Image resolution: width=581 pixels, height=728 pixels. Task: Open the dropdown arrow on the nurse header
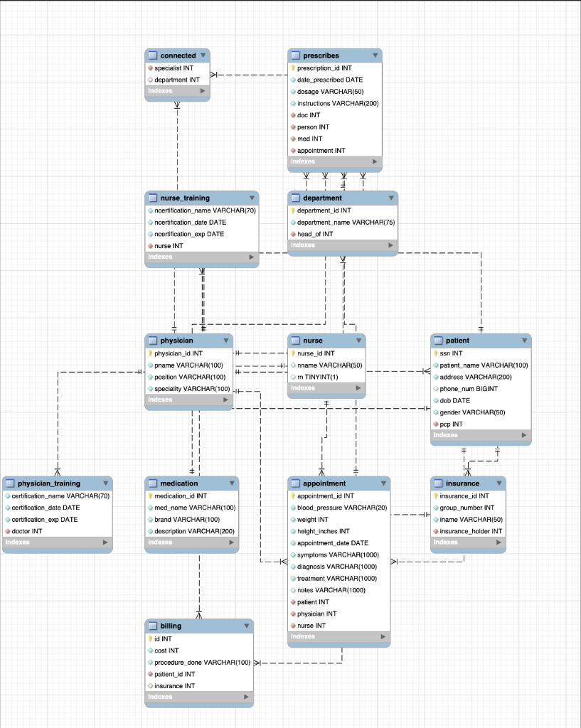[x=358, y=341]
